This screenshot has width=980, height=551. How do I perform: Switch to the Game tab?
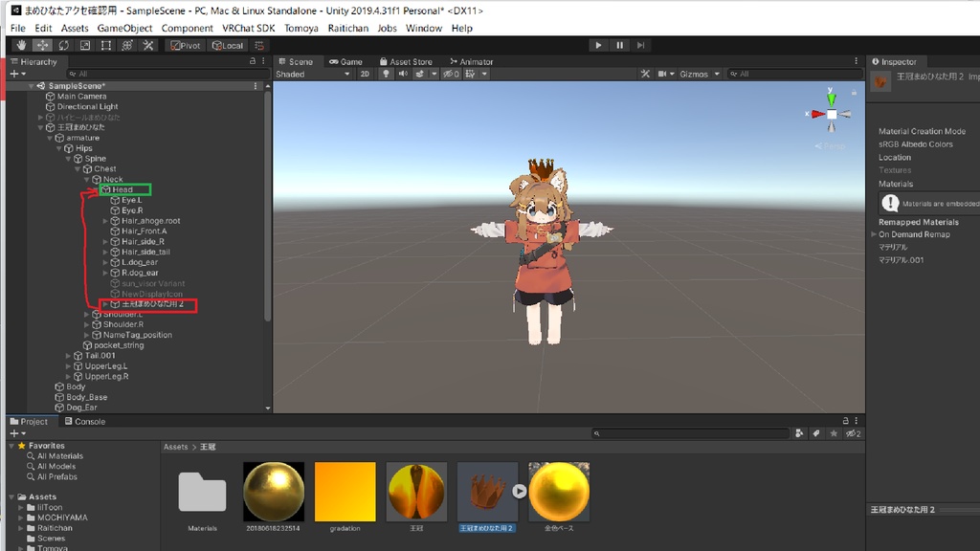pos(345,61)
